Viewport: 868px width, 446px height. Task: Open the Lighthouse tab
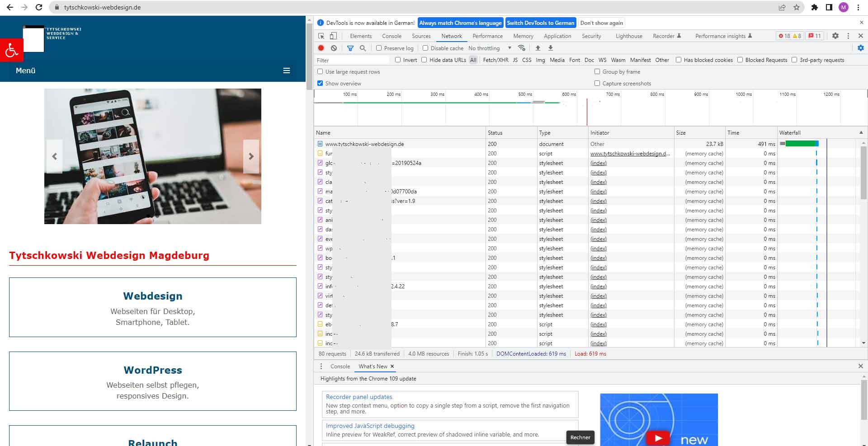click(629, 36)
